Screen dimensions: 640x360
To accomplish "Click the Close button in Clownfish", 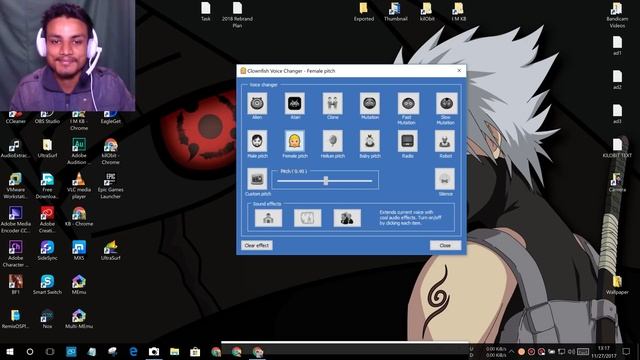I will click(x=445, y=245).
